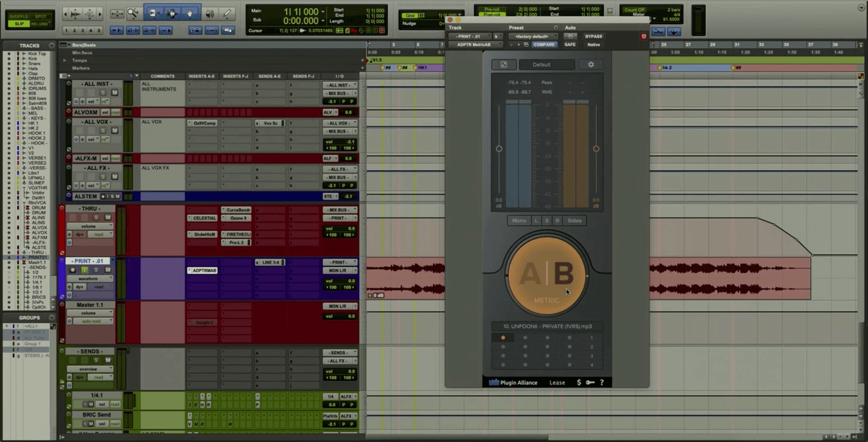The width and height of the screenshot is (868, 442).
Task: Select S channel mode in MetricAB
Action: (x=547, y=221)
